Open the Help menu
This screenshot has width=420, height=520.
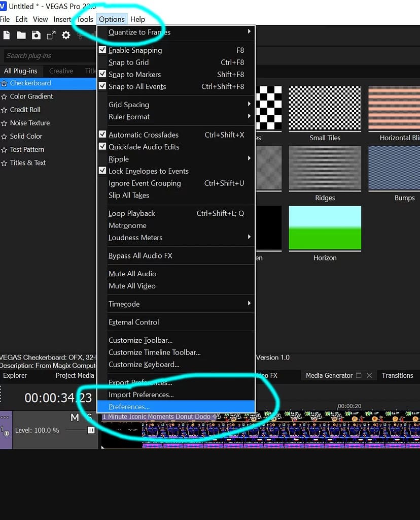(x=137, y=19)
